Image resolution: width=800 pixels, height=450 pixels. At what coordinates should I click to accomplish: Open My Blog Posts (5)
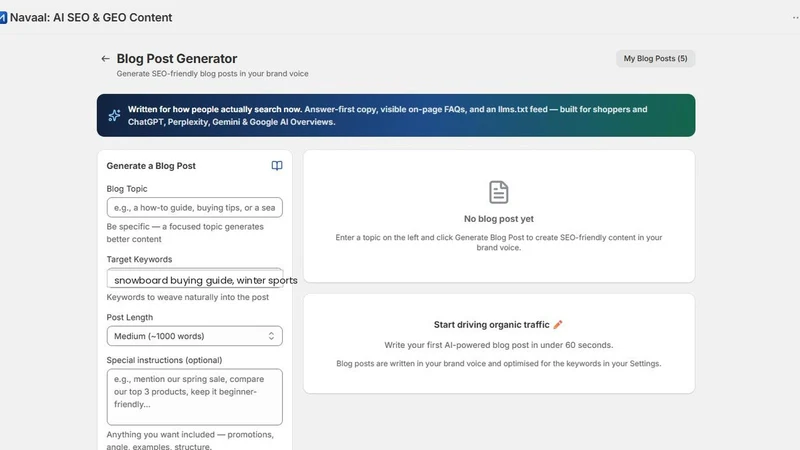[655, 59]
